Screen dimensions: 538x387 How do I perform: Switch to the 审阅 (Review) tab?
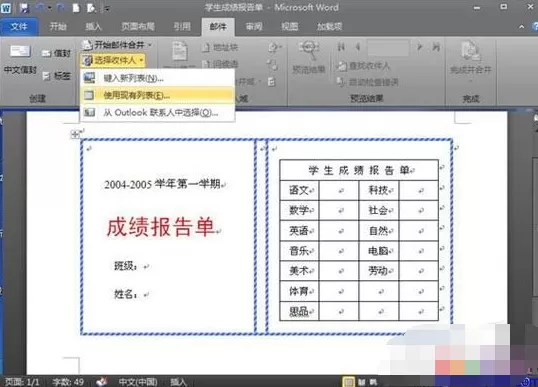[254, 26]
